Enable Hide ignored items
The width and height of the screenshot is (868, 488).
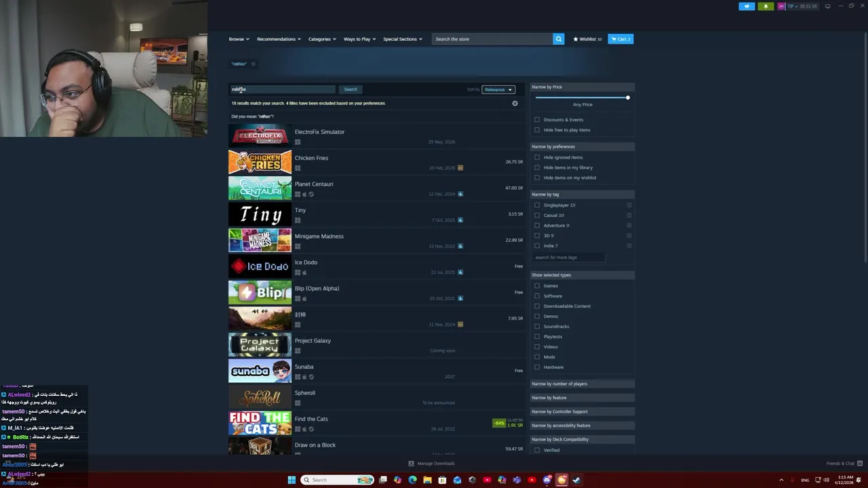pos(537,157)
